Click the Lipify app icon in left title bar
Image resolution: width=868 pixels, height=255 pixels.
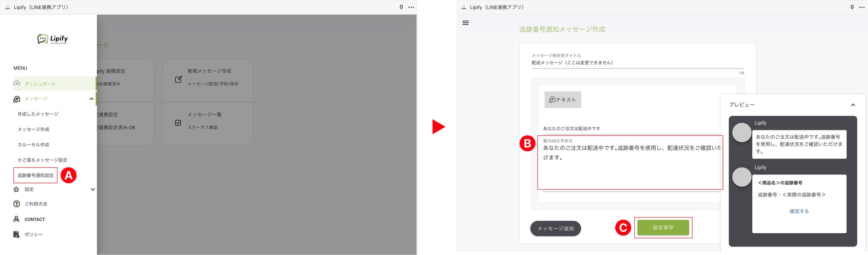[x=7, y=7]
